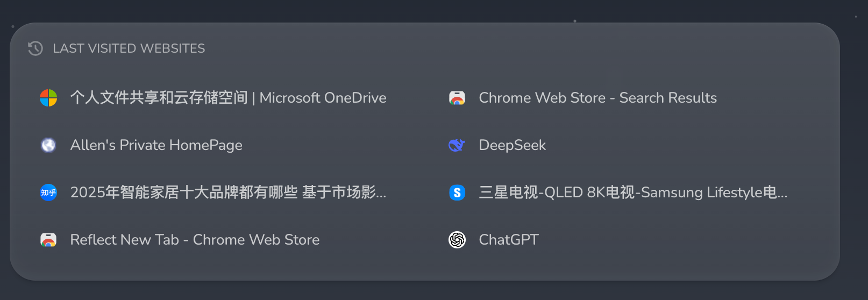Viewport: 868px width, 300px height.
Task: Visit Allen's Private HomePage
Action: pyautogui.click(x=156, y=145)
